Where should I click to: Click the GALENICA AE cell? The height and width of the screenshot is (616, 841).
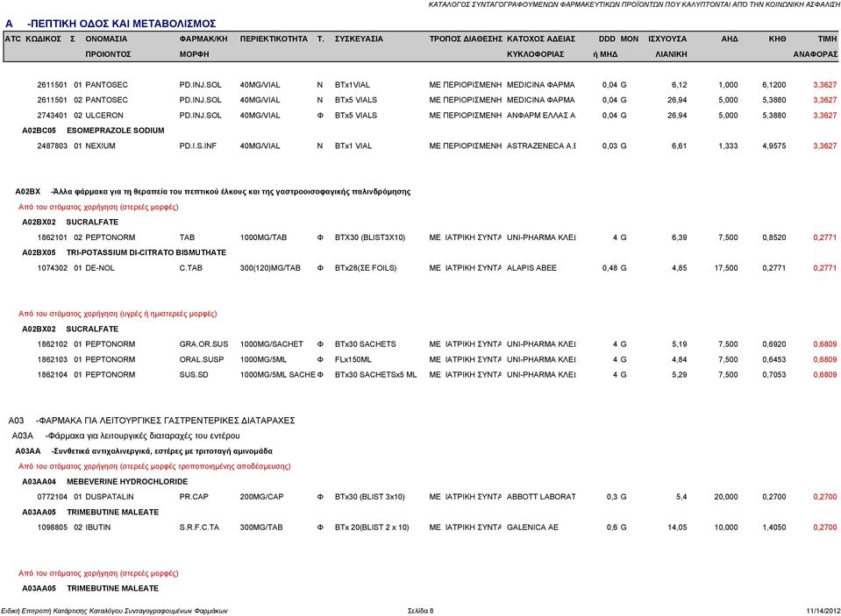[x=532, y=527]
